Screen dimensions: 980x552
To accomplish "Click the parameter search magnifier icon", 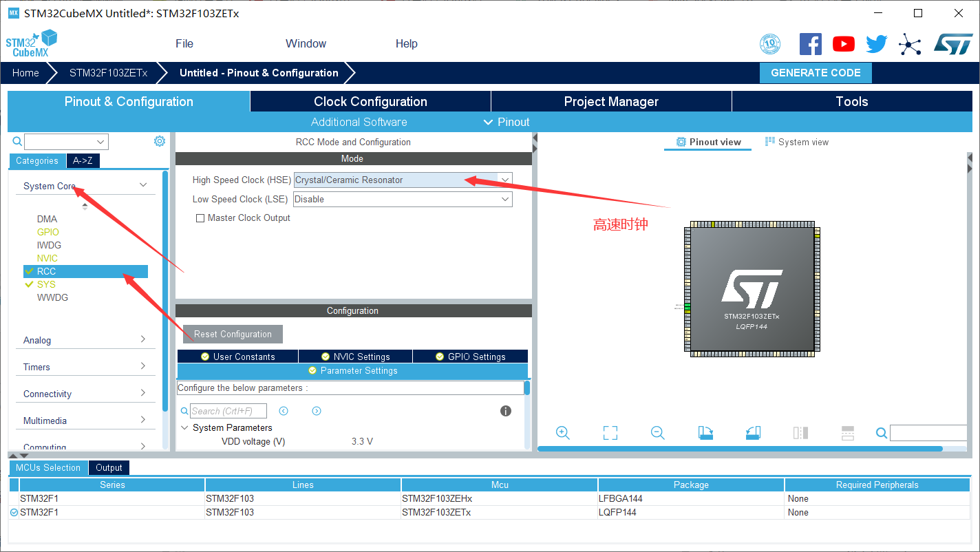I will pyautogui.click(x=184, y=412).
